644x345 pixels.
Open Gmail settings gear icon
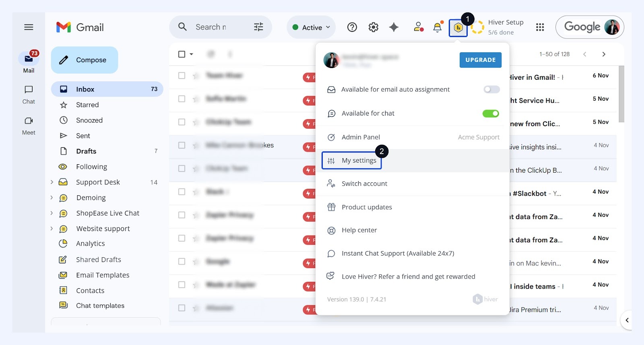point(374,27)
